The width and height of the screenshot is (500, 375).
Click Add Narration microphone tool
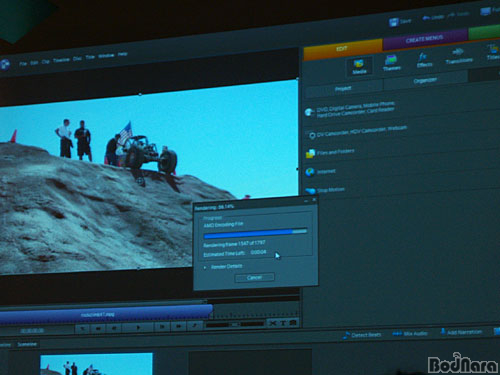click(x=461, y=332)
